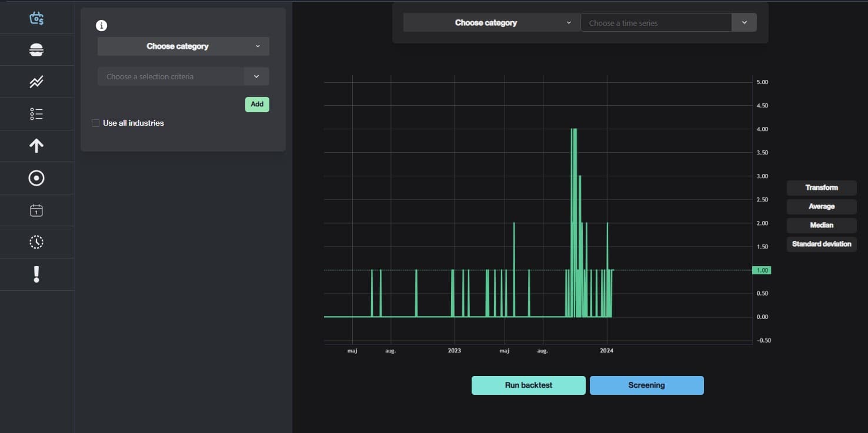
Task: Click the Run backtest button
Action: click(529, 385)
